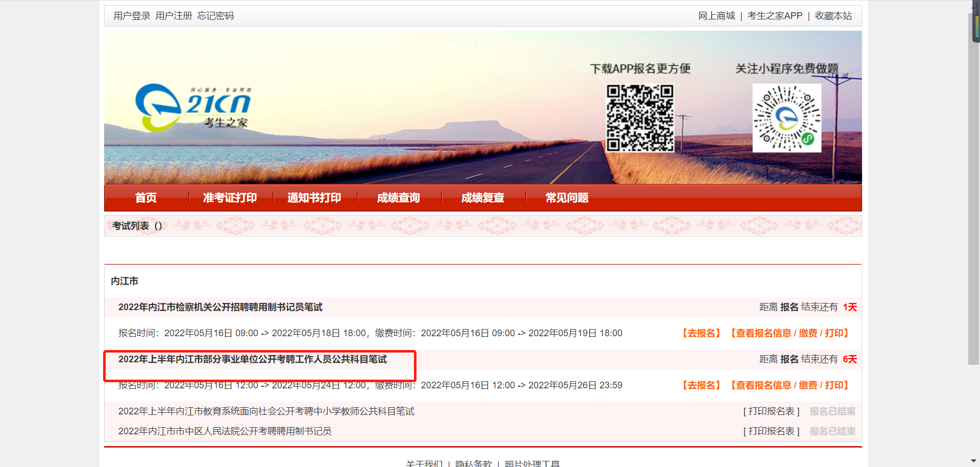
Task: Click the 21CN 考生之家 logo
Action: [x=193, y=108]
